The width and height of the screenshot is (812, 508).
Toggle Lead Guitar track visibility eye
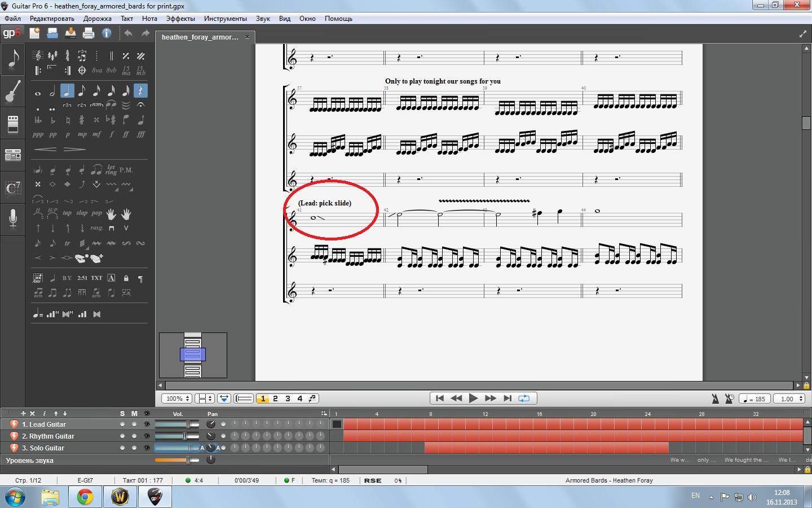point(147,424)
